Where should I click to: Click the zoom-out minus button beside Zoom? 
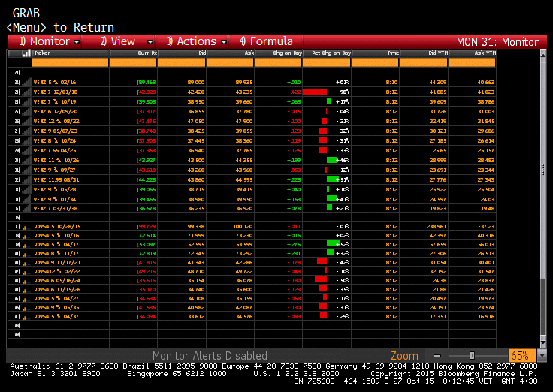point(437,356)
